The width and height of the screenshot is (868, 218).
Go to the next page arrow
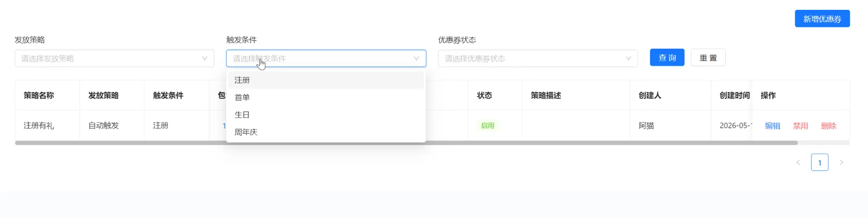click(x=841, y=162)
